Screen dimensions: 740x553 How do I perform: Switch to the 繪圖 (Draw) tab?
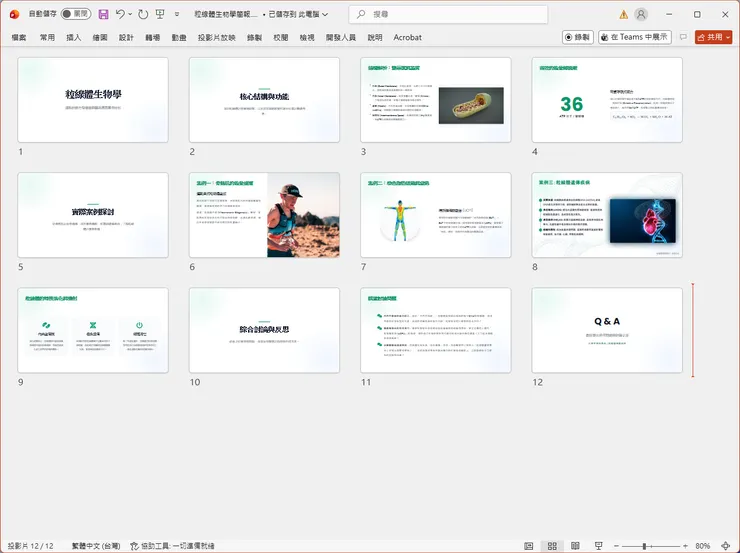(x=100, y=37)
